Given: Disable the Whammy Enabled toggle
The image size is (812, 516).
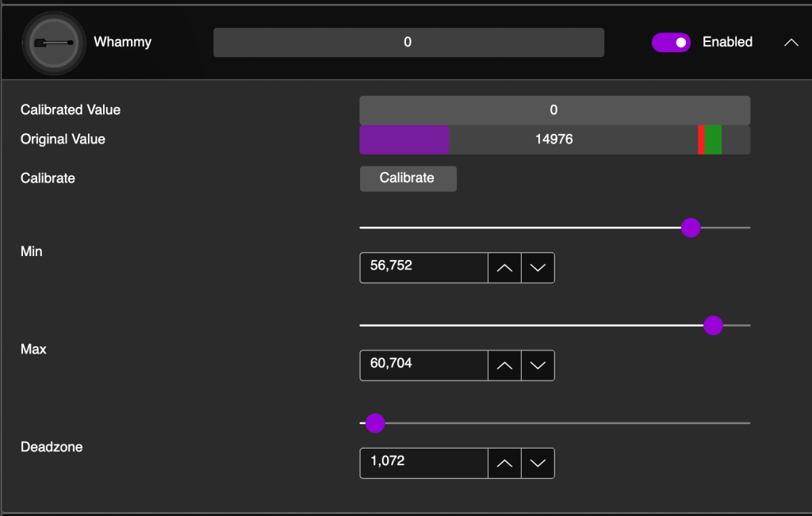Looking at the screenshot, I should point(671,43).
